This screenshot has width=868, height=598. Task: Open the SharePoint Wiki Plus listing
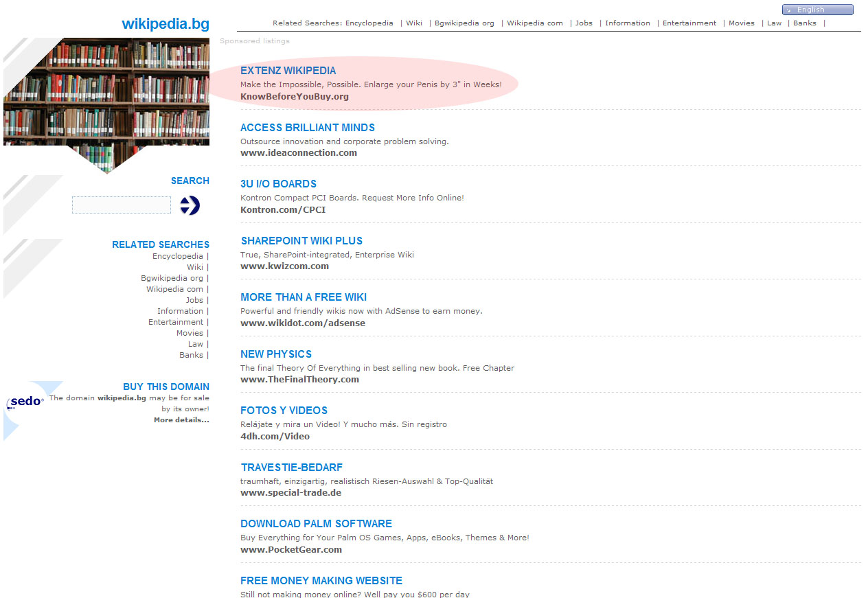(x=301, y=241)
